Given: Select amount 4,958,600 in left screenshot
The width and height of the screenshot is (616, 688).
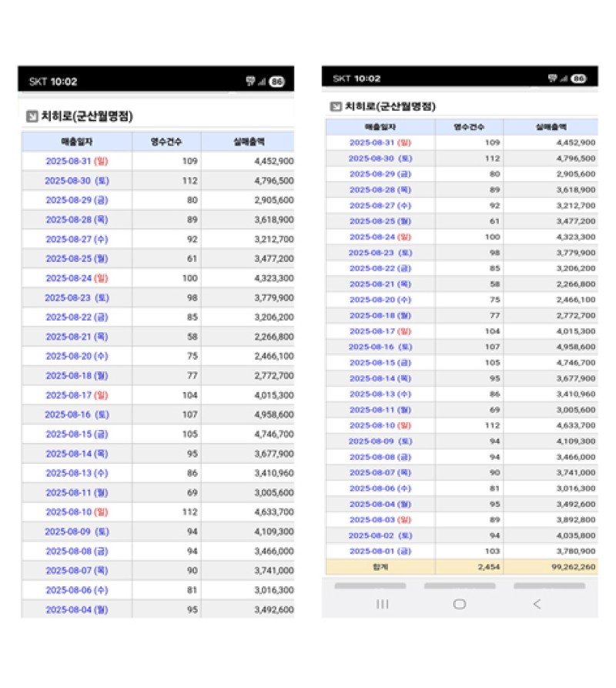Looking at the screenshot, I should click(274, 414).
